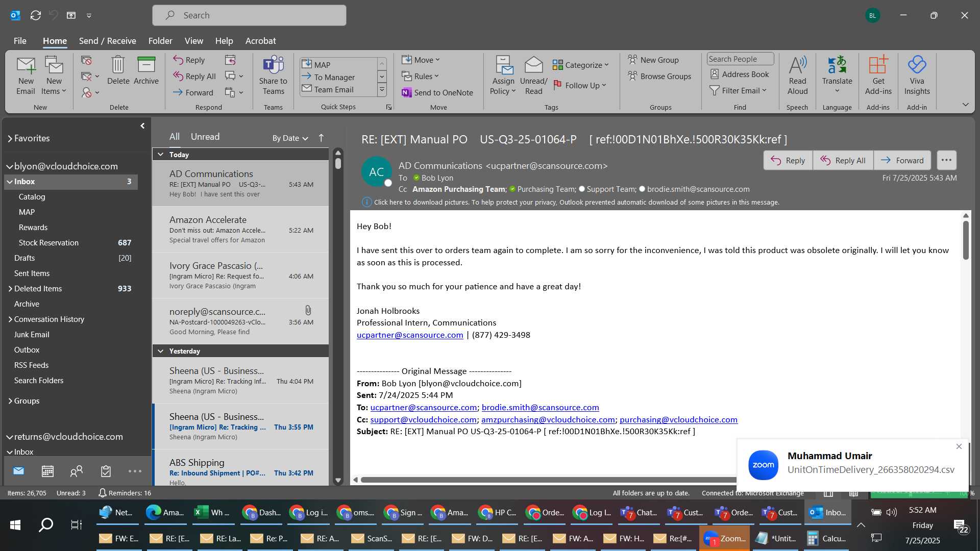Image resolution: width=980 pixels, height=551 pixels.
Task: Close the Zoom notification popup
Action: click(x=959, y=446)
